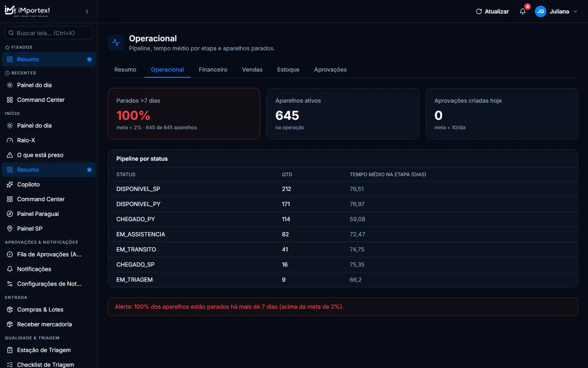Select the DISPONIVEL_SP status row text

(138, 189)
